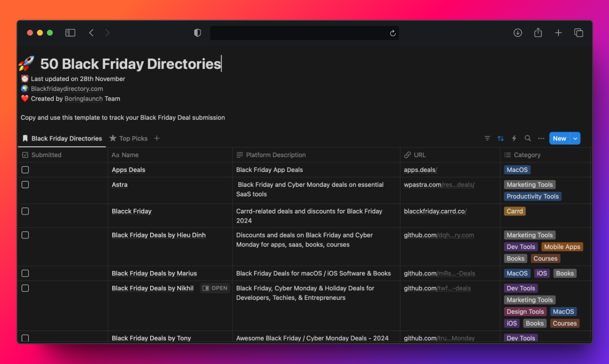Screen dimensions: 609x364
Task: Click the Carrd-related deals description cell
Action: pyautogui.click(x=309, y=216)
